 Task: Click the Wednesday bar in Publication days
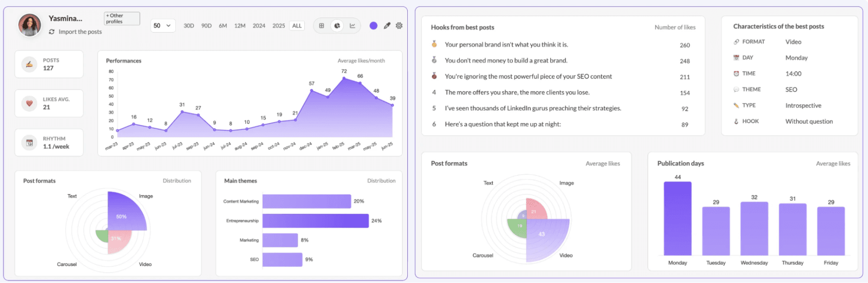754,228
